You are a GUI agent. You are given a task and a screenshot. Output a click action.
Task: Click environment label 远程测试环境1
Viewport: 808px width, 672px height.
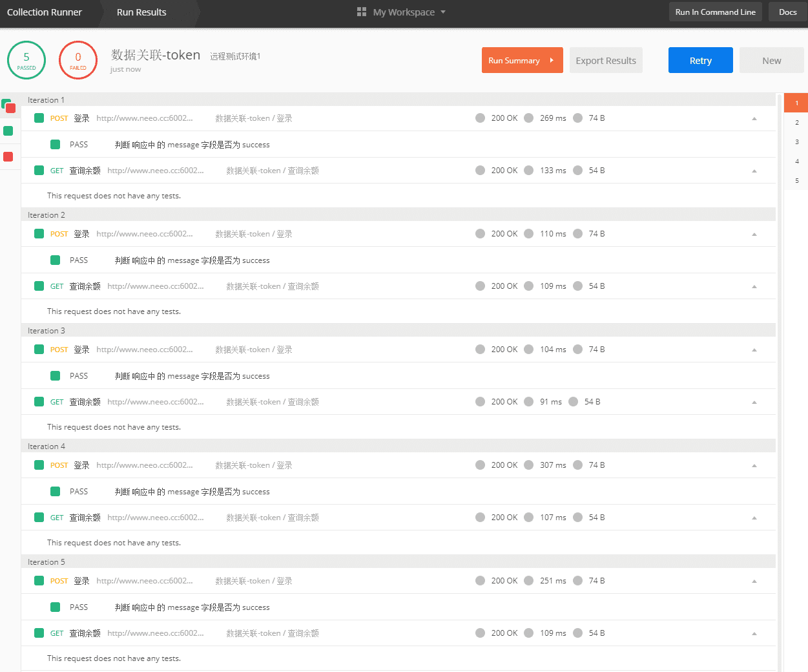click(235, 56)
